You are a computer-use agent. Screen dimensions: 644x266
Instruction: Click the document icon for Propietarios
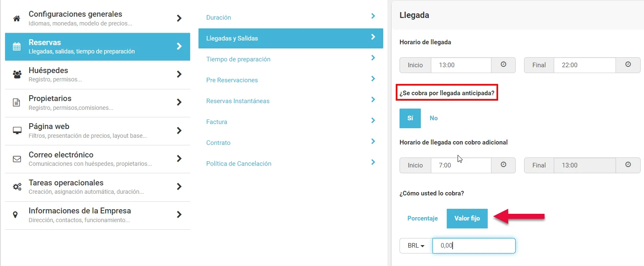pyautogui.click(x=17, y=102)
